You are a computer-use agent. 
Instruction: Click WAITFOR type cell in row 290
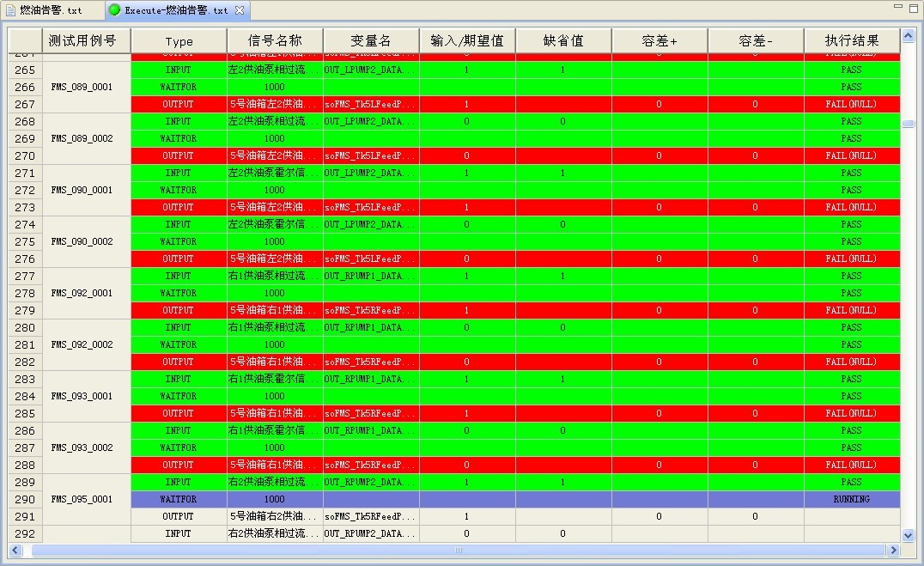coord(179,499)
